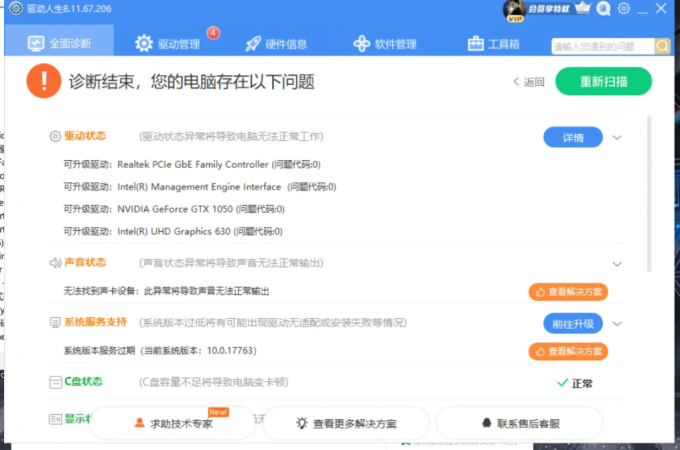The height and width of the screenshot is (450, 680).
Task: Go to 软件管理 tab
Action: pos(385,44)
